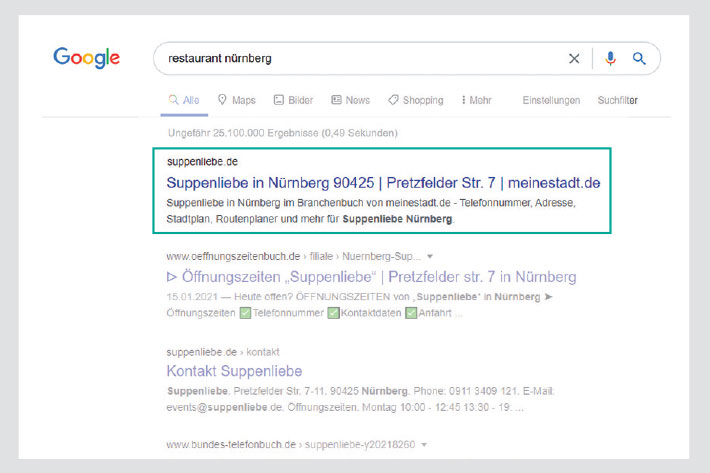This screenshot has height=473, width=710.
Task: Start voice search via microphone icon
Action: tap(610, 58)
